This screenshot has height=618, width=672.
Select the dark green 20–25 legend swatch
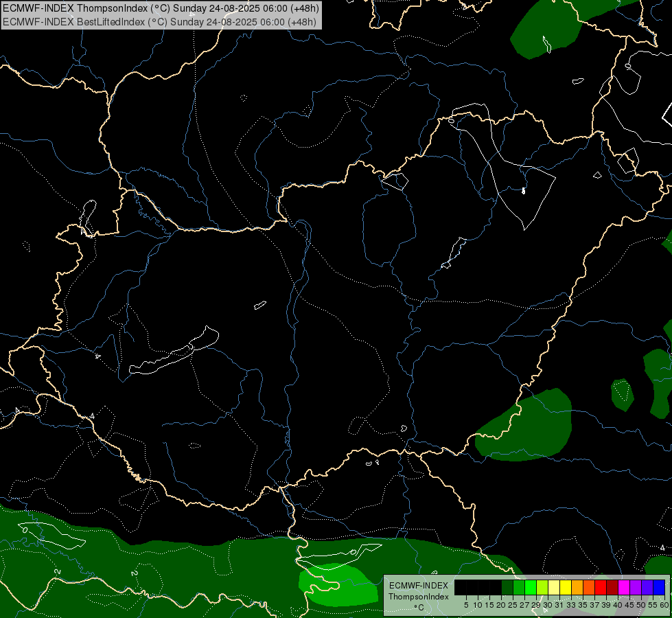point(507,587)
